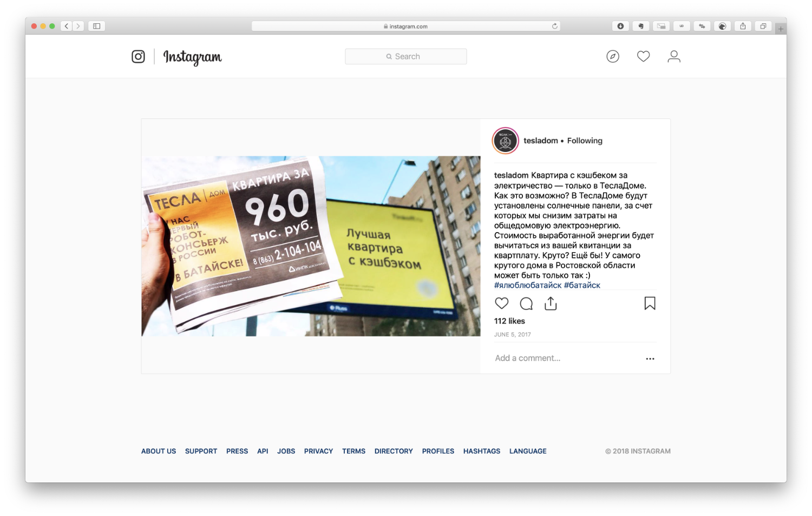This screenshot has width=812, height=516.
Task: Click the comment bubble icon
Action: point(526,303)
